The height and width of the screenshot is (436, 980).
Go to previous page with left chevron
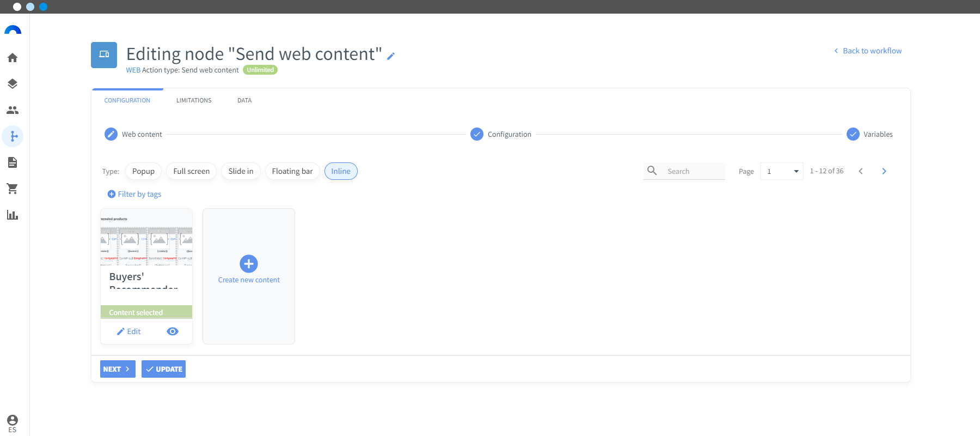tap(861, 171)
